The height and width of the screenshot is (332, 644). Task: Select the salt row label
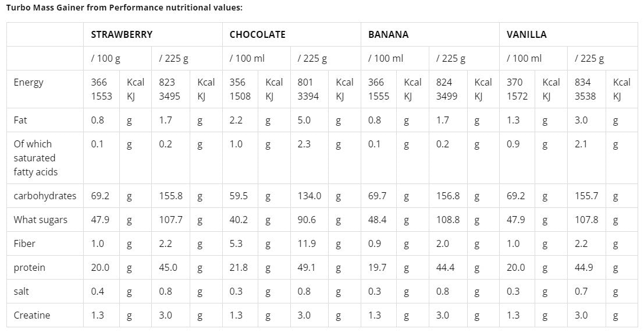[22, 291]
